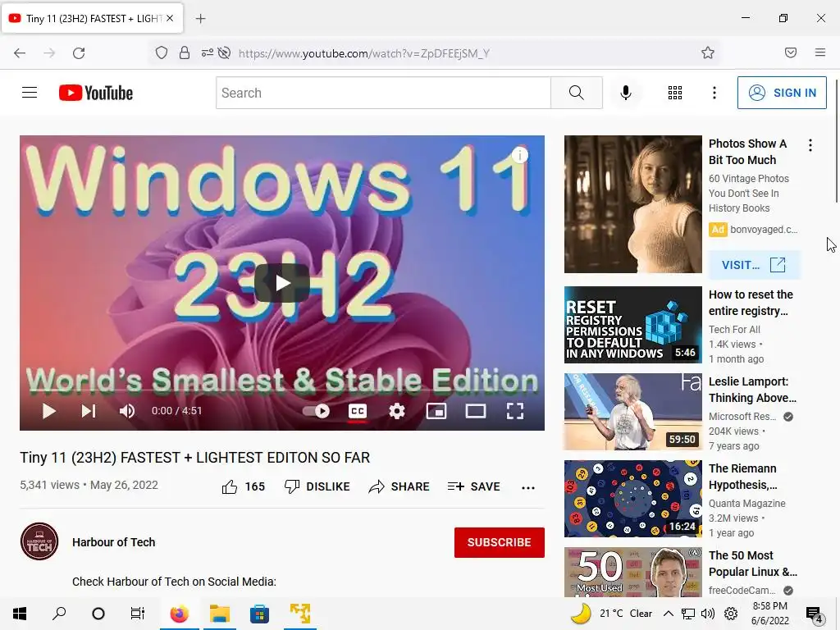Open the Windows Start menu

coord(20,614)
